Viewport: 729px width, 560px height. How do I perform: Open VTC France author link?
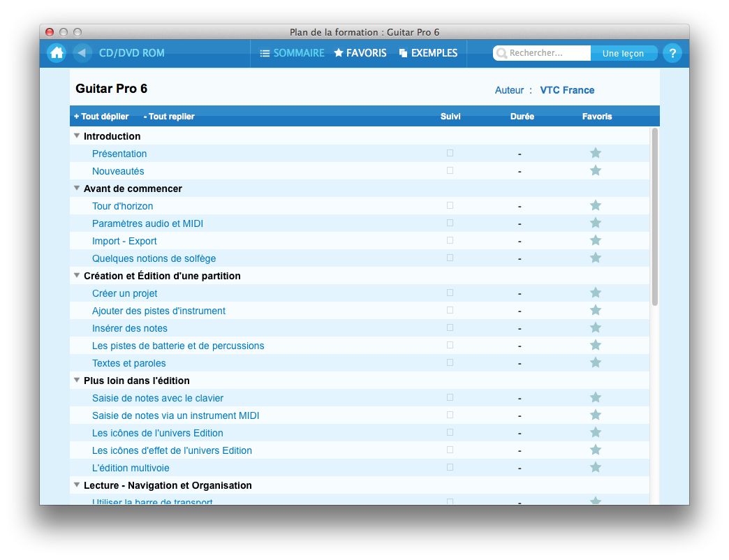click(567, 90)
